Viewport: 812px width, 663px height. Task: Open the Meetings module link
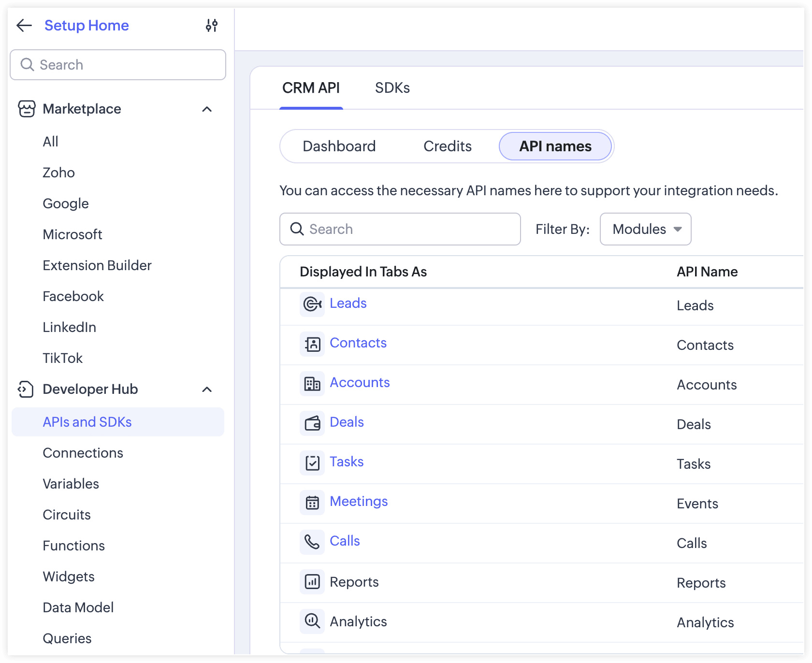tap(359, 502)
